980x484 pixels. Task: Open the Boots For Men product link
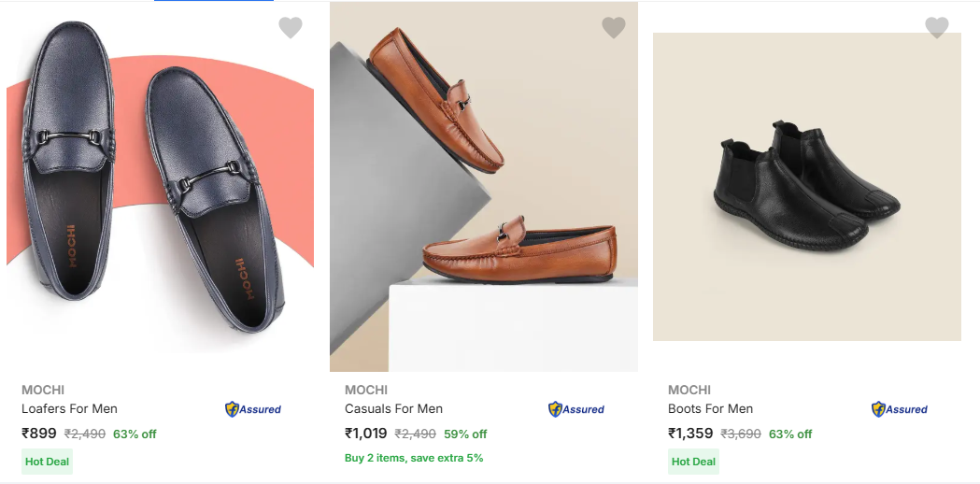click(710, 409)
